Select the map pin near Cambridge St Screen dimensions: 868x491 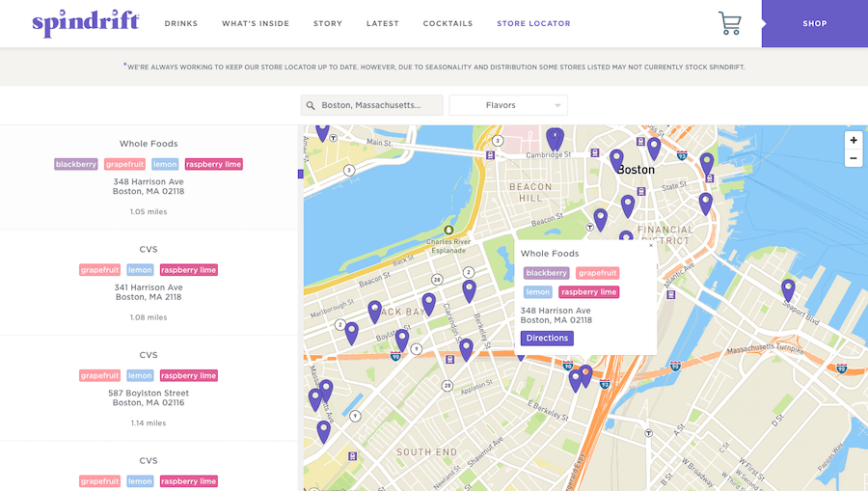pyautogui.click(x=555, y=138)
